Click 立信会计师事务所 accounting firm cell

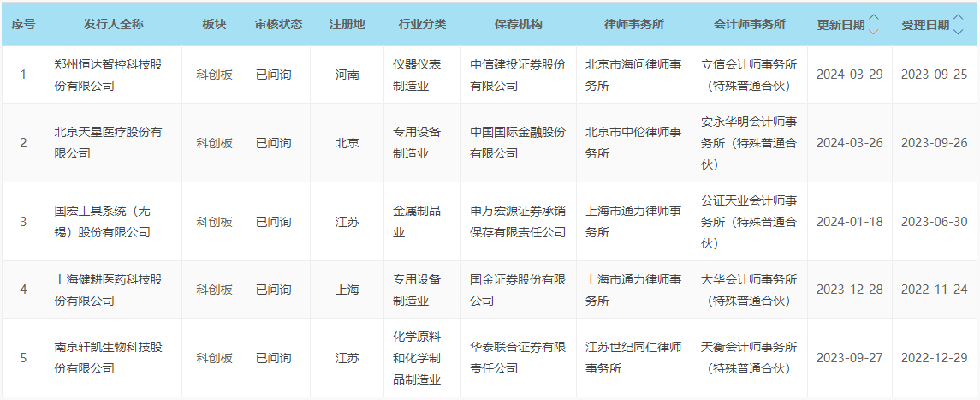tap(750, 75)
